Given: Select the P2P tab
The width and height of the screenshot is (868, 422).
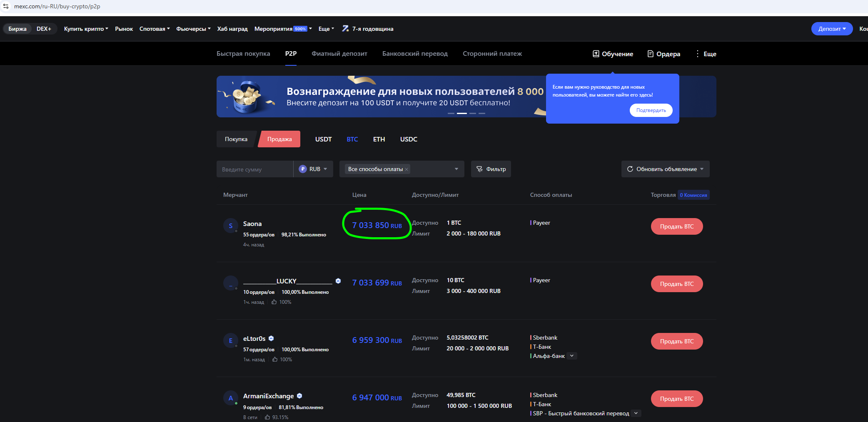Looking at the screenshot, I should pyautogui.click(x=291, y=54).
